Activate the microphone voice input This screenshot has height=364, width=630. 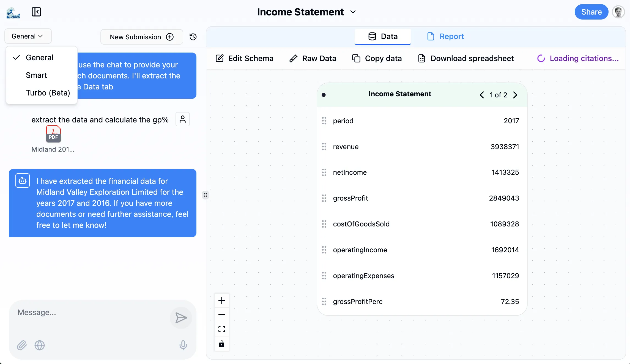tap(183, 345)
